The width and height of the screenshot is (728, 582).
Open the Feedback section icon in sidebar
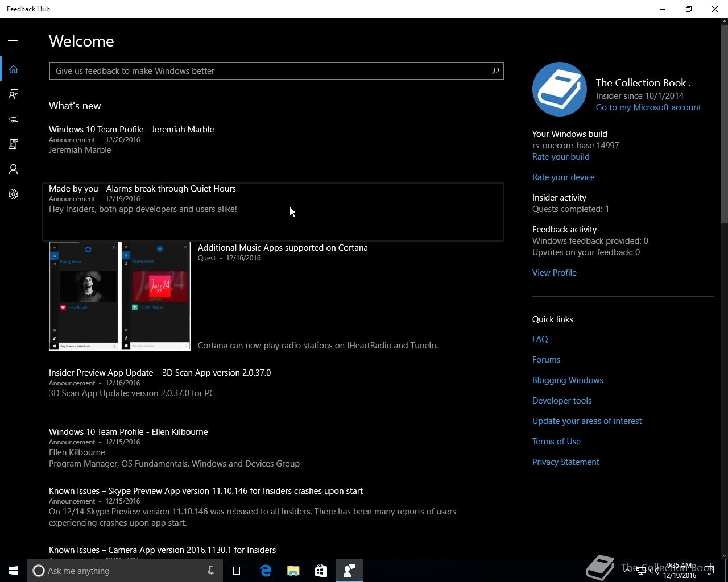coord(13,94)
